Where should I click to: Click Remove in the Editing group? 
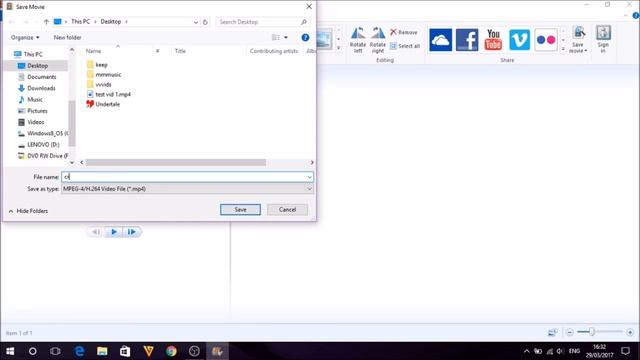tap(404, 32)
